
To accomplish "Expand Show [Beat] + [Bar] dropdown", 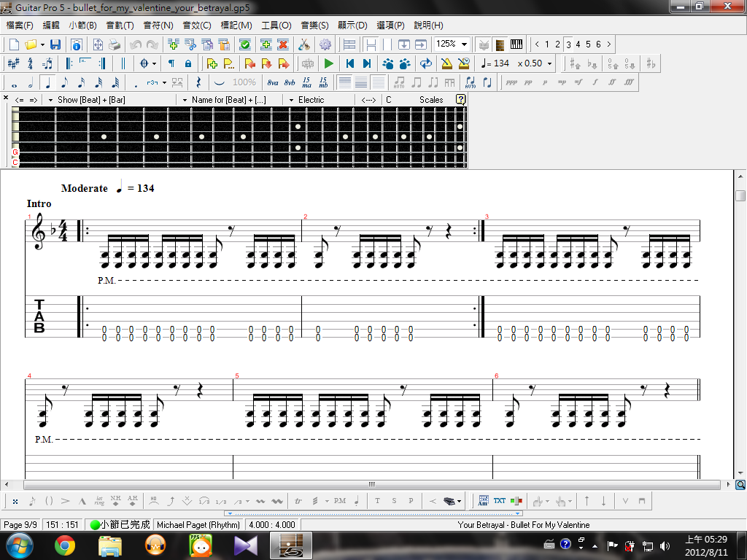I will click(50, 100).
